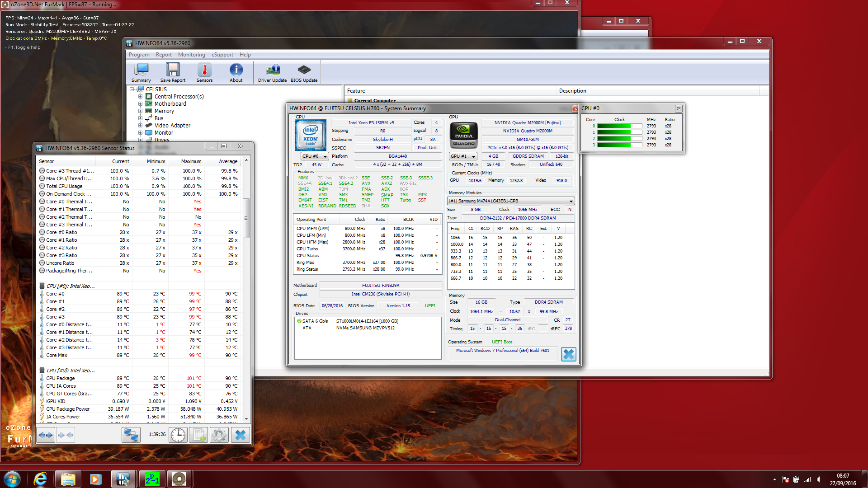The height and width of the screenshot is (488, 868).
Task: Click the blue X close icon in Sensor Status
Action: pos(241,435)
